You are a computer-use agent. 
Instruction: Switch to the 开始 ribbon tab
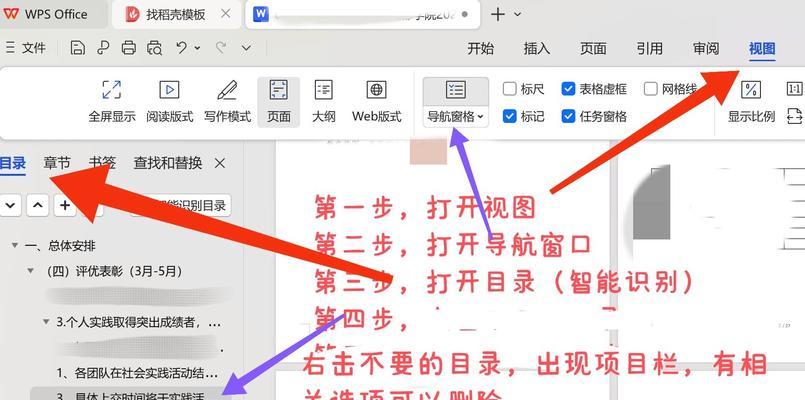point(481,48)
